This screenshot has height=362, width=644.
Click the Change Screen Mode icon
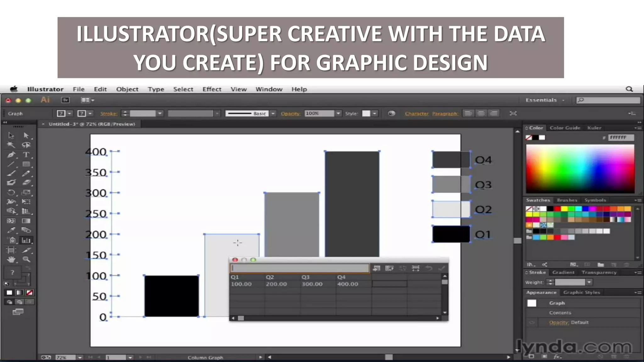(18, 312)
